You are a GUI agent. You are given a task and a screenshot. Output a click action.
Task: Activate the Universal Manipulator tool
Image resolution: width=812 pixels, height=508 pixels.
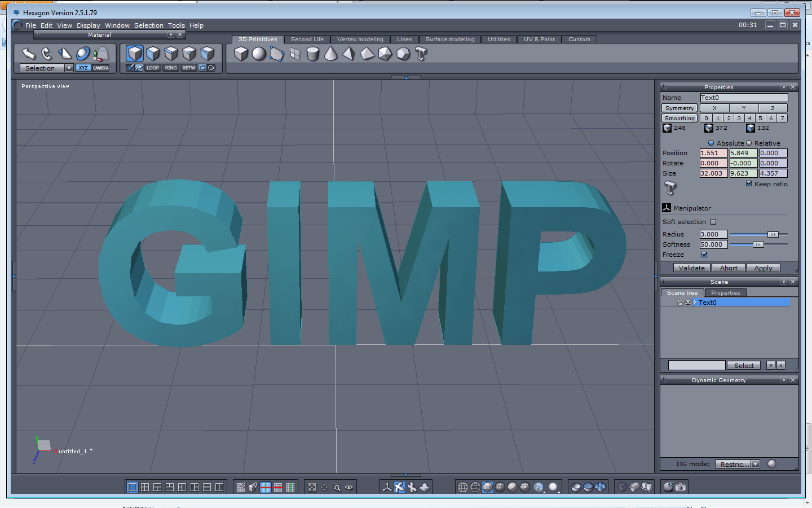(x=83, y=54)
